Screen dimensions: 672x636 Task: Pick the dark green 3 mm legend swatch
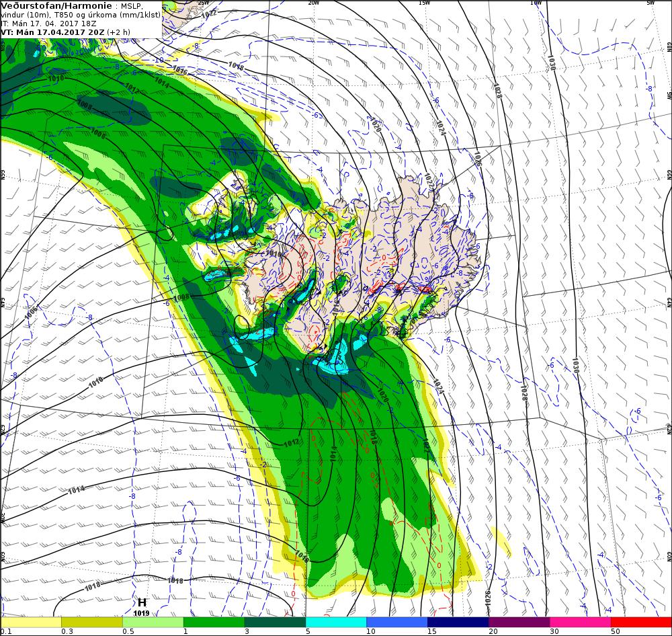click(x=275, y=623)
